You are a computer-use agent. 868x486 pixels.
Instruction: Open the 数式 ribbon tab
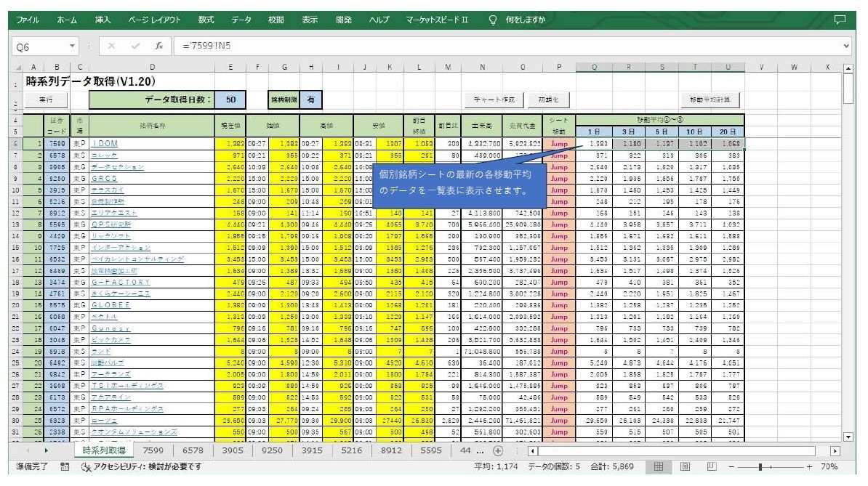point(206,20)
